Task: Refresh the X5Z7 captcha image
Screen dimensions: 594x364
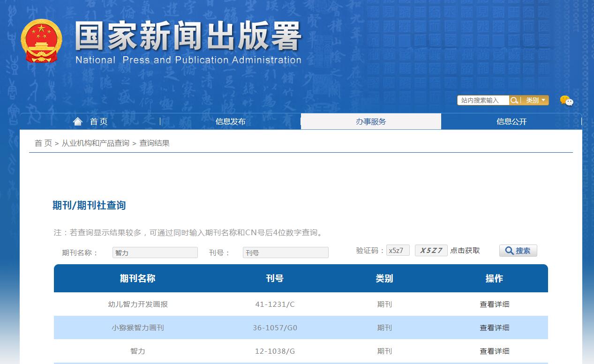Action: coord(431,250)
